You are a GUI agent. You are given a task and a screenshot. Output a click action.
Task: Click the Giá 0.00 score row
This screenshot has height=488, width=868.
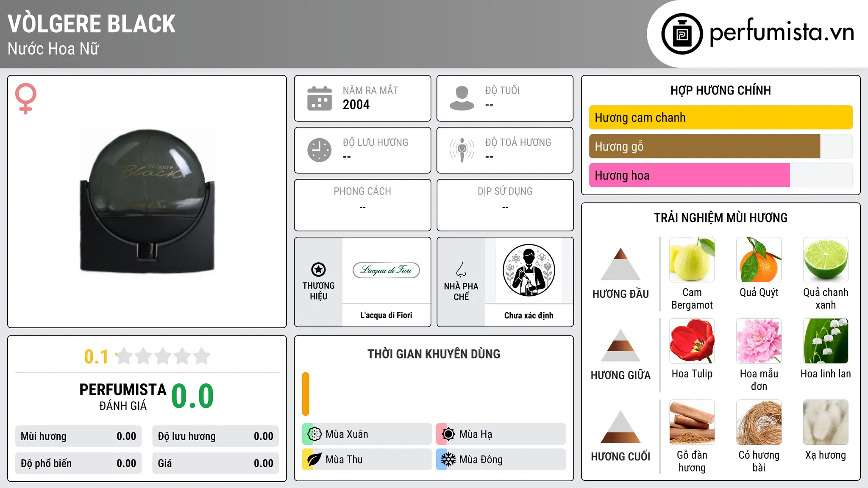pyautogui.click(x=216, y=463)
